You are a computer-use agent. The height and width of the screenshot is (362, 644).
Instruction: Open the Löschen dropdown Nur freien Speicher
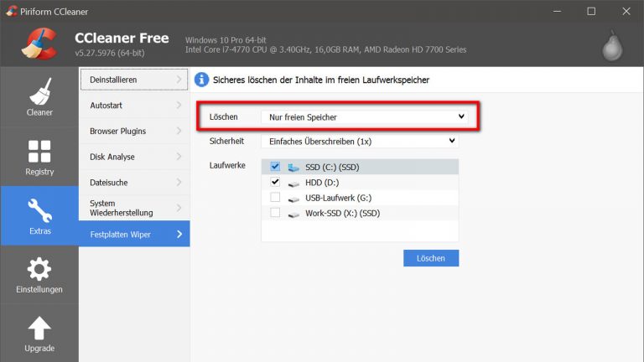click(x=366, y=117)
